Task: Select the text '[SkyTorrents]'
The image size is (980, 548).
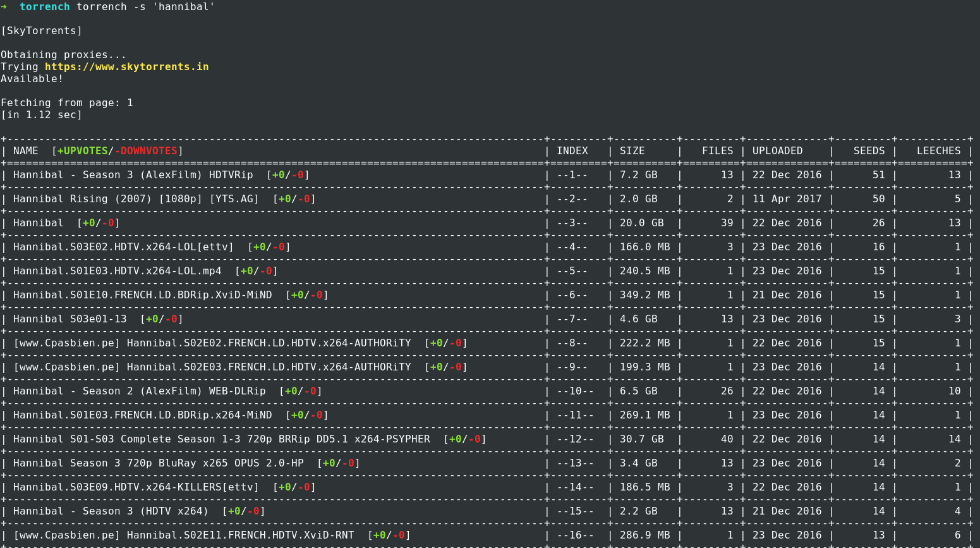Action: [42, 30]
